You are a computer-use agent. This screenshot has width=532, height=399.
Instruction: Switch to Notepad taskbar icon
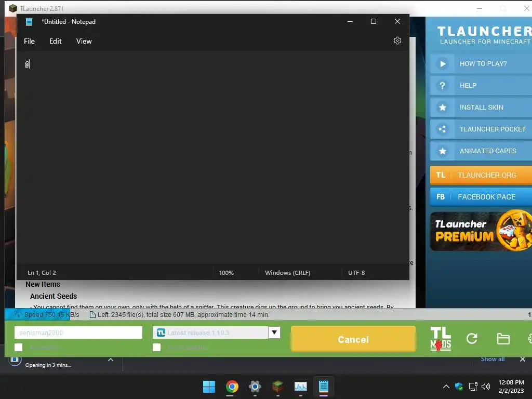coord(324,387)
